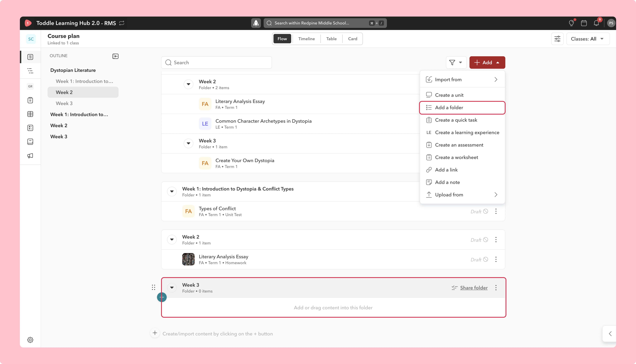
Task: Click the sync arrows icon beside the hub title
Action: [x=122, y=23]
